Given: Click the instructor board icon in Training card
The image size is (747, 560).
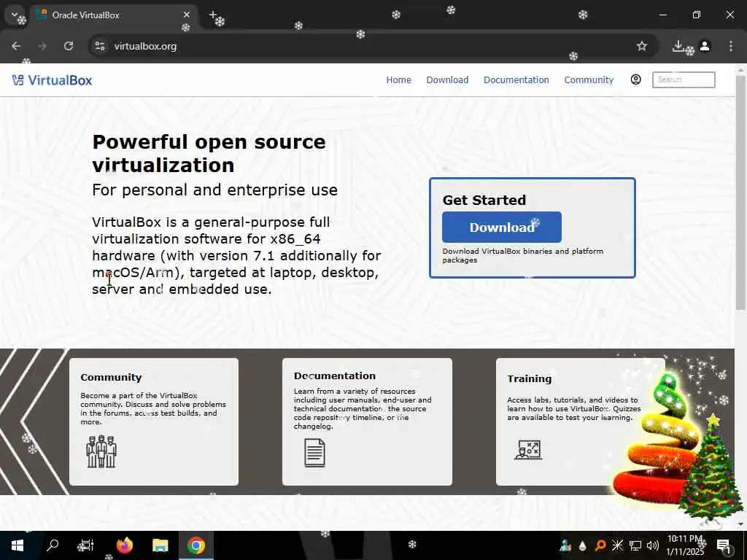Looking at the screenshot, I should (528, 449).
